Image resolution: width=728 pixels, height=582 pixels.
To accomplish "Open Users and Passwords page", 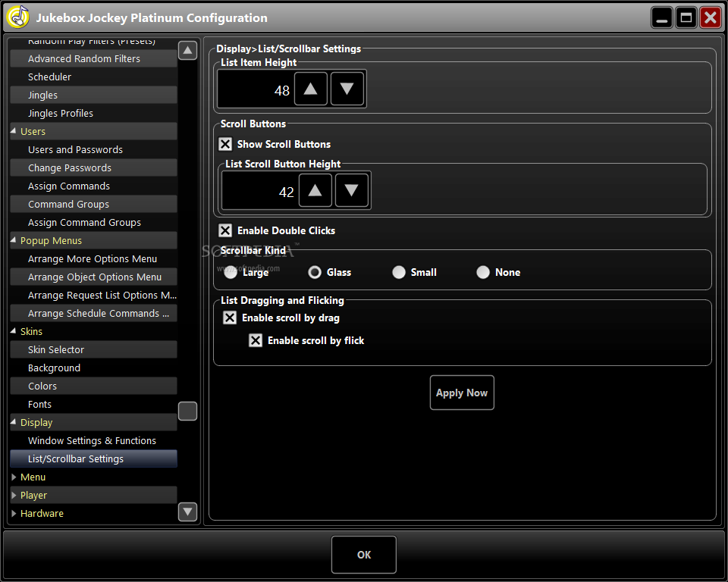I will (93, 149).
